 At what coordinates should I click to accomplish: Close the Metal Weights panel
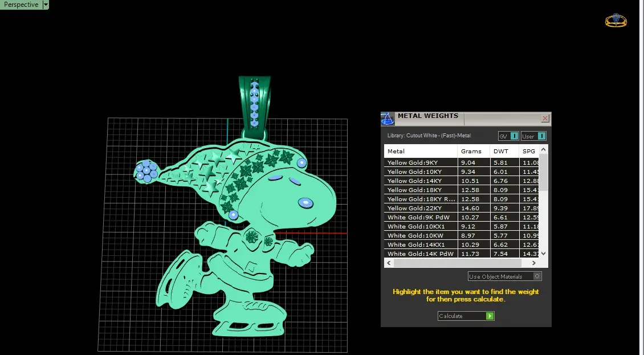point(545,119)
